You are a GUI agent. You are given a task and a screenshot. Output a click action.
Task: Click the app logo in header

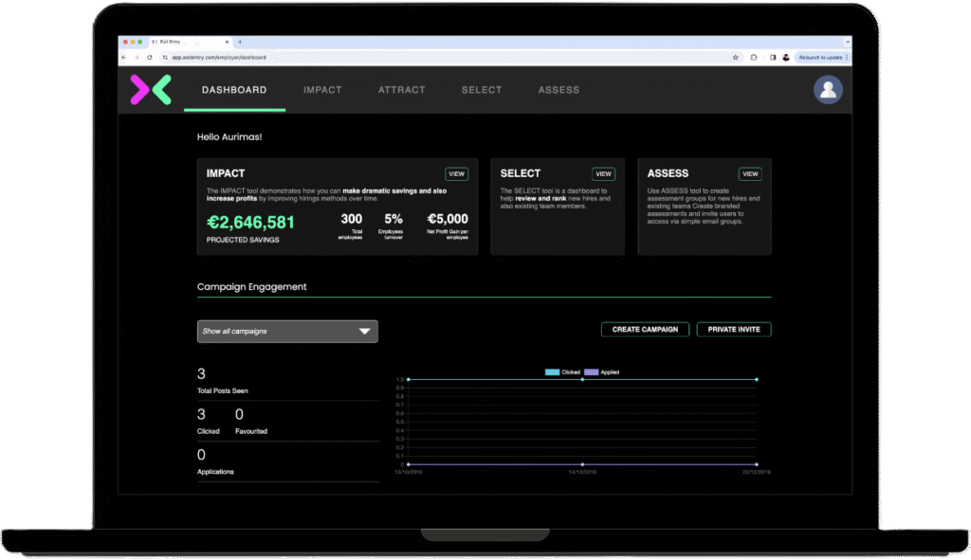click(x=151, y=90)
